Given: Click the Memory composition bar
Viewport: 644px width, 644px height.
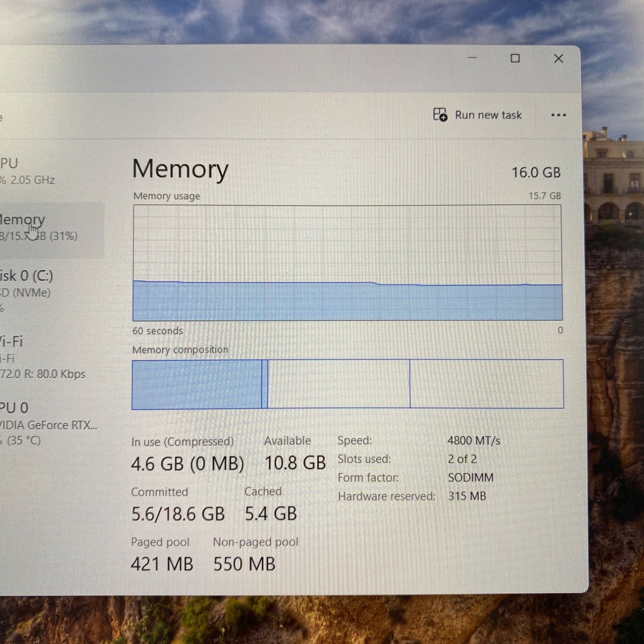Looking at the screenshot, I should pyautogui.click(x=348, y=384).
